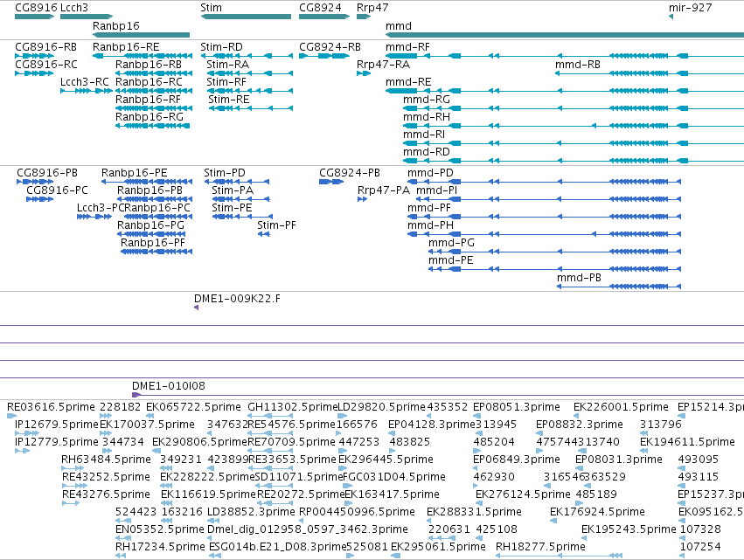Select protein mmd-PB

pyautogui.click(x=579, y=278)
